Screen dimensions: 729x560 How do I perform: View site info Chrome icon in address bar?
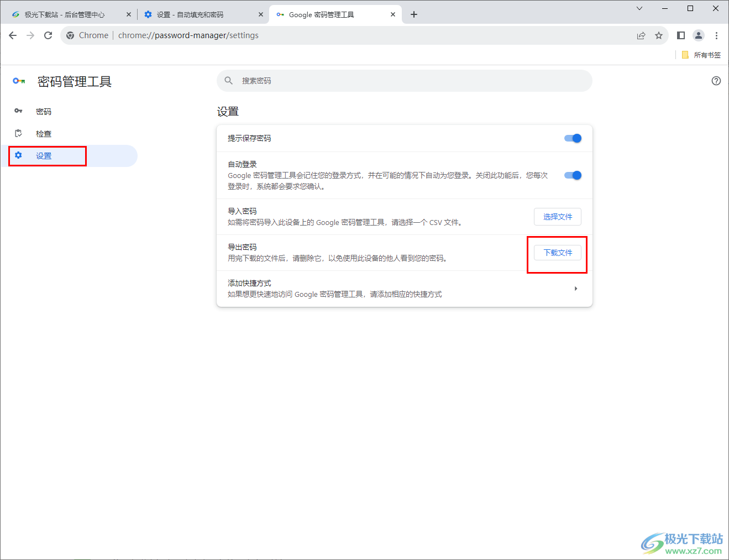click(70, 35)
